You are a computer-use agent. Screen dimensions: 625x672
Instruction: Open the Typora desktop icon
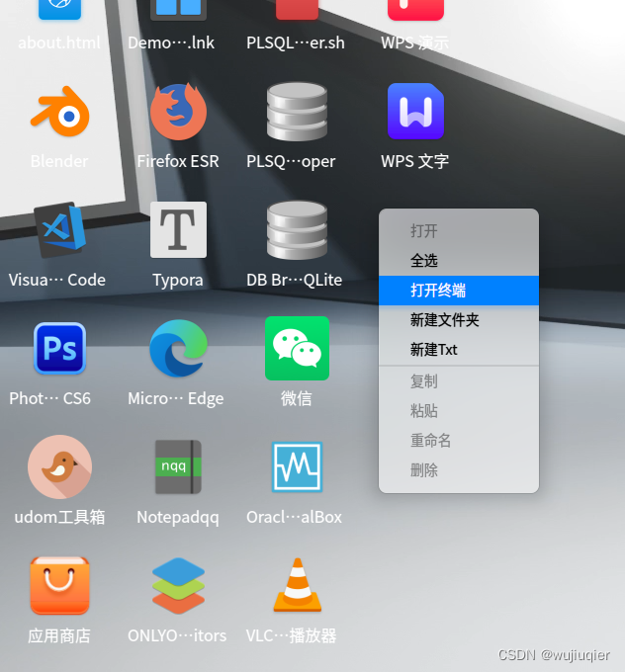point(178,229)
